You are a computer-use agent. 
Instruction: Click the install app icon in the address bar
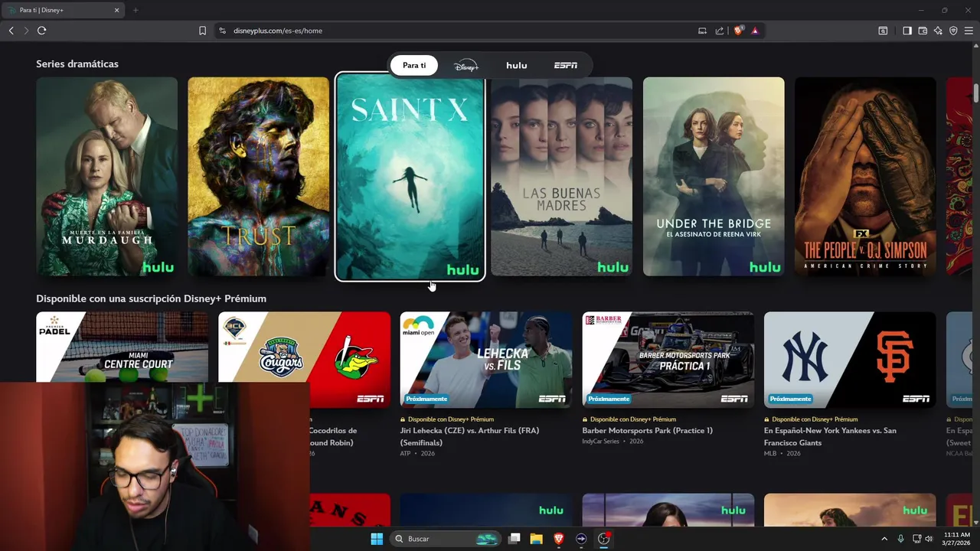702,31
